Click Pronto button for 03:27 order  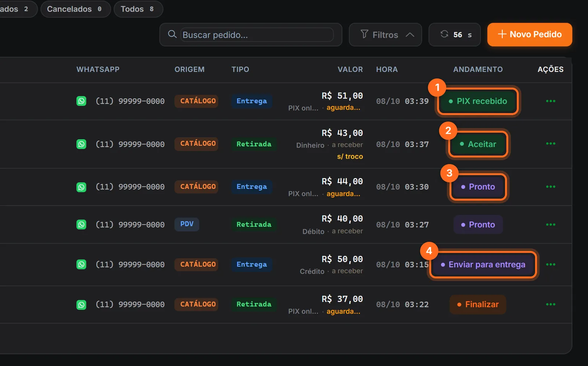pyautogui.click(x=478, y=225)
